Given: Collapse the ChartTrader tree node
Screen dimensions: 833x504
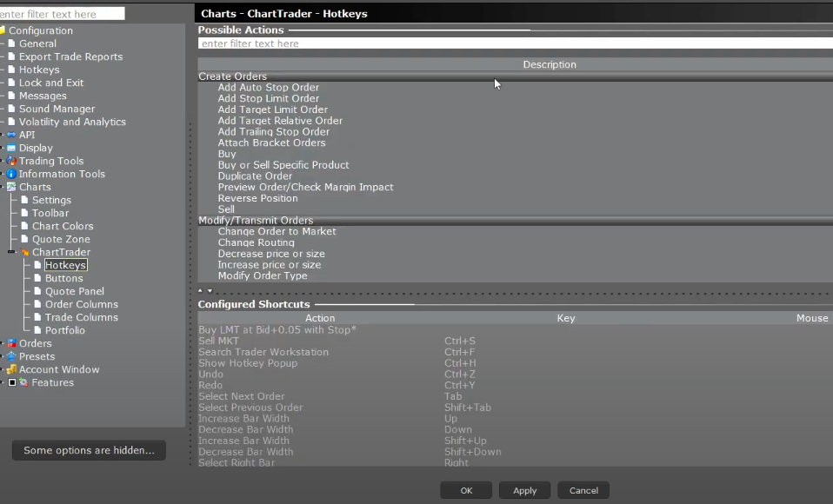Looking at the screenshot, I should click(x=11, y=252).
